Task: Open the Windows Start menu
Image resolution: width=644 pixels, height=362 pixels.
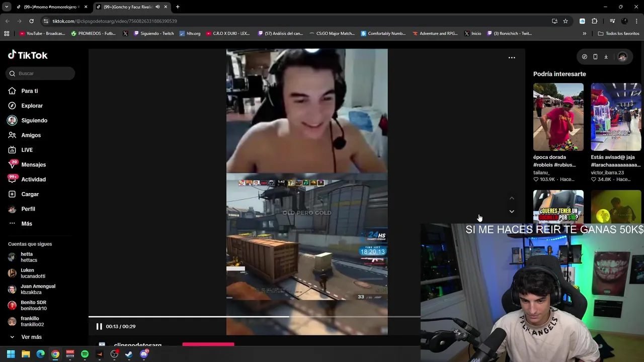Action: point(11,354)
